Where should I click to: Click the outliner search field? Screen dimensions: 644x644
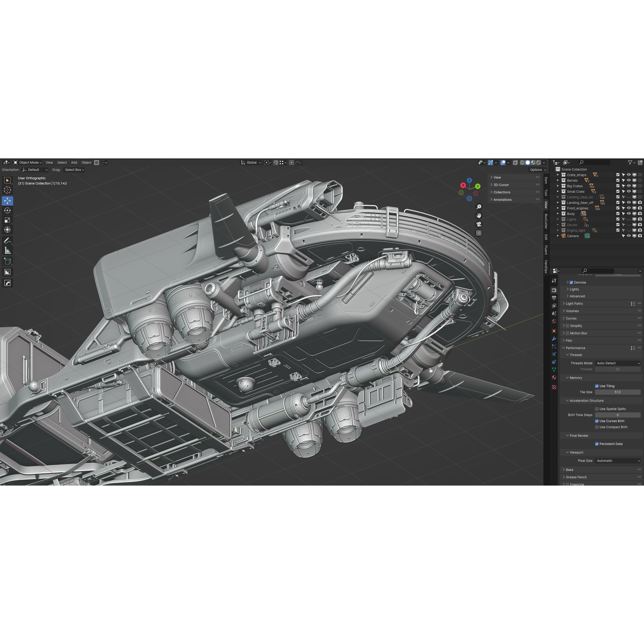pyautogui.click(x=594, y=162)
